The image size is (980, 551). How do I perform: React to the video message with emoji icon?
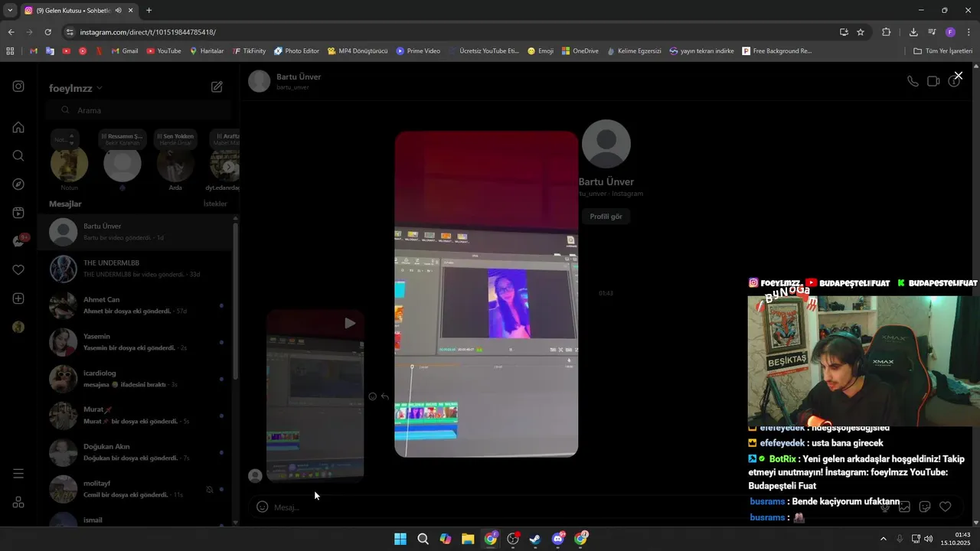pyautogui.click(x=372, y=396)
